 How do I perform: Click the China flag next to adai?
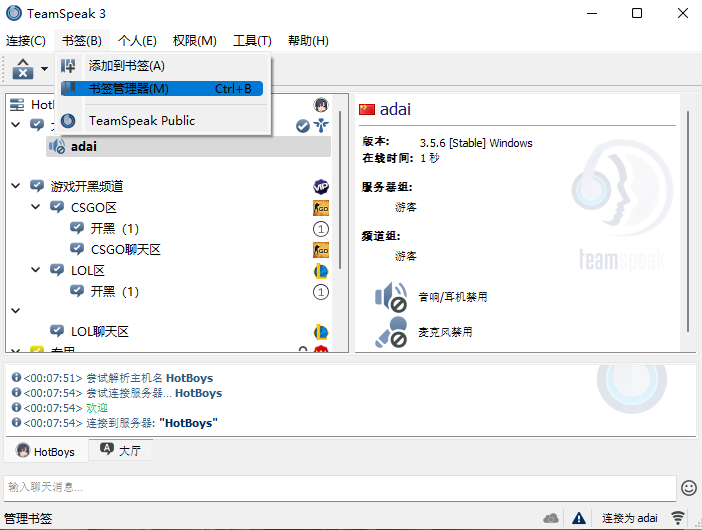click(367, 109)
